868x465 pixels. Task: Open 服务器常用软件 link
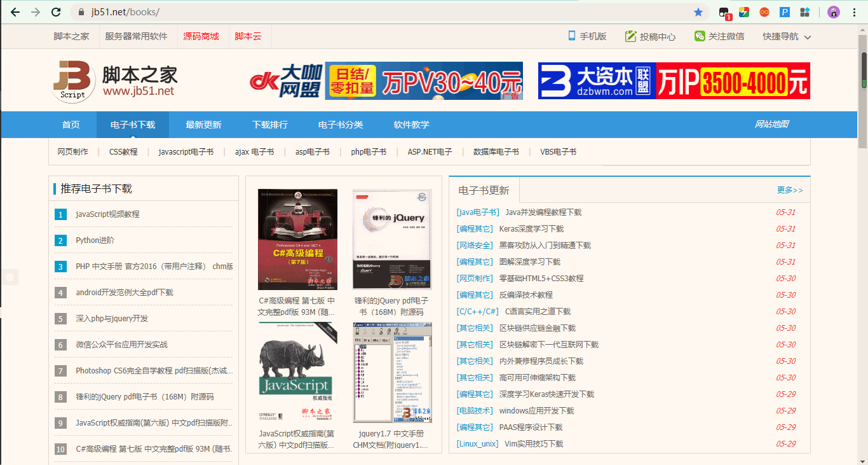point(137,36)
